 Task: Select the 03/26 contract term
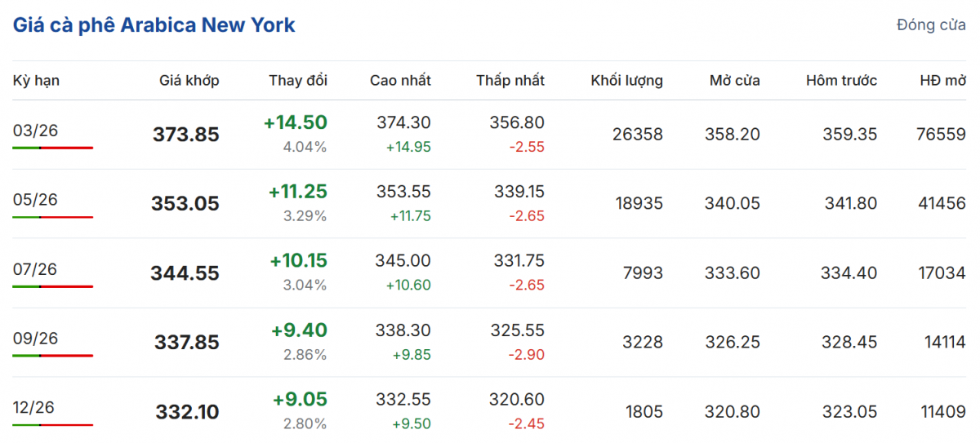[x=36, y=131]
